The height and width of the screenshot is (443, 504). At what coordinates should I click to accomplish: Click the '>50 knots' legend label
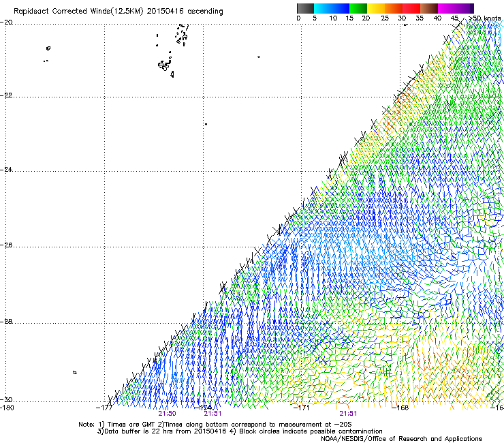click(484, 18)
